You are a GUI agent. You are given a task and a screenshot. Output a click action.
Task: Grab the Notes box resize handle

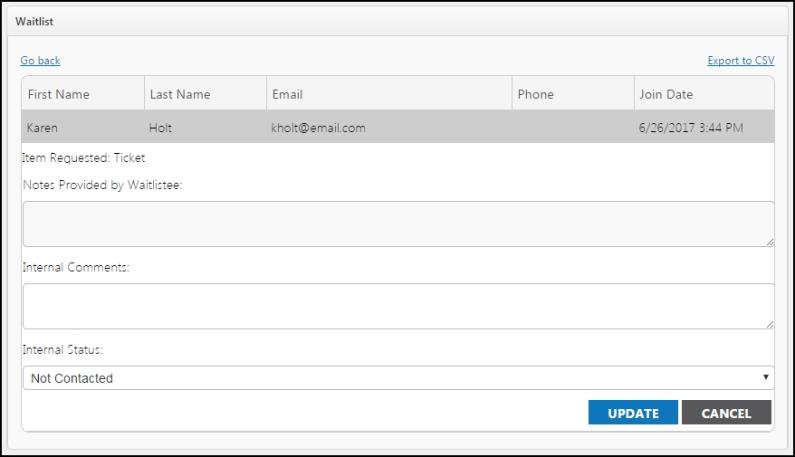pyautogui.click(x=770, y=242)
